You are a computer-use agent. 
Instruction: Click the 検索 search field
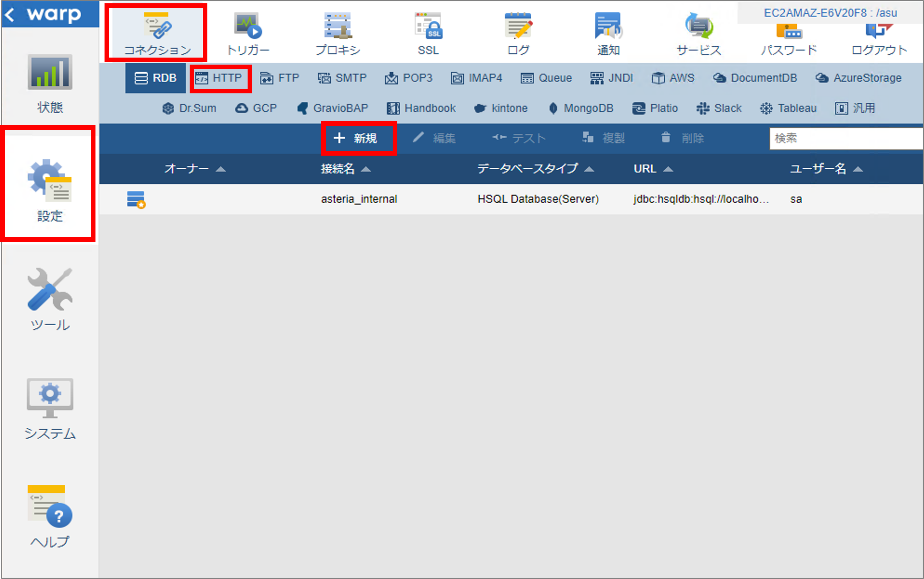pos(846,138)
